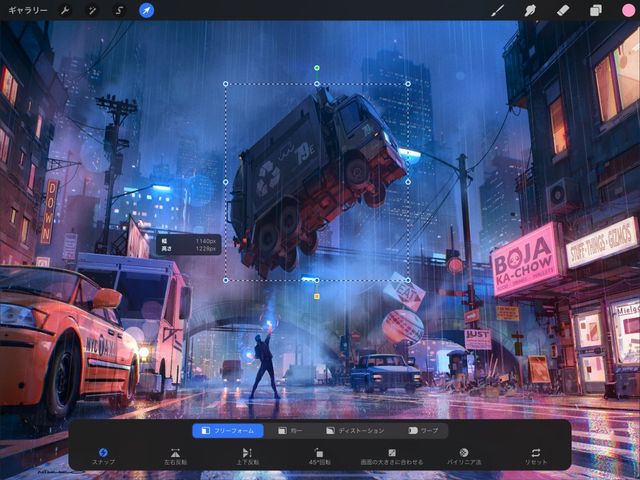Screen dimensions: 640x480
Task: Click the green rotation handle above selection
Action: point(317,68)
